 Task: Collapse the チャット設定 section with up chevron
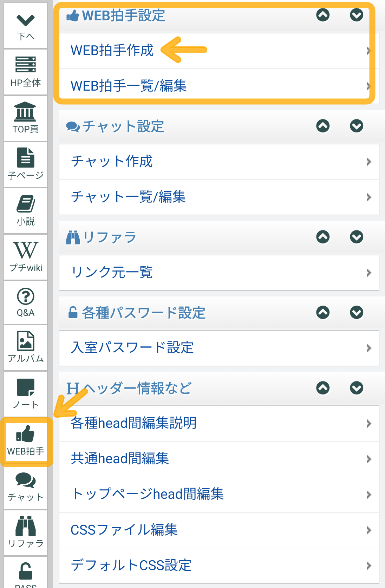[323, 126]
